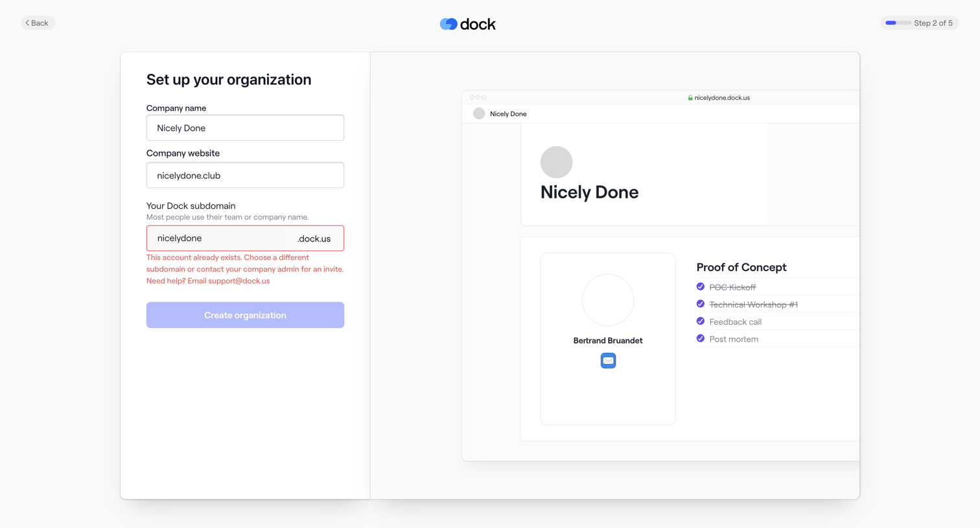Click the Proof of Concept heading

pyautogui.click(x=741, y=267)
